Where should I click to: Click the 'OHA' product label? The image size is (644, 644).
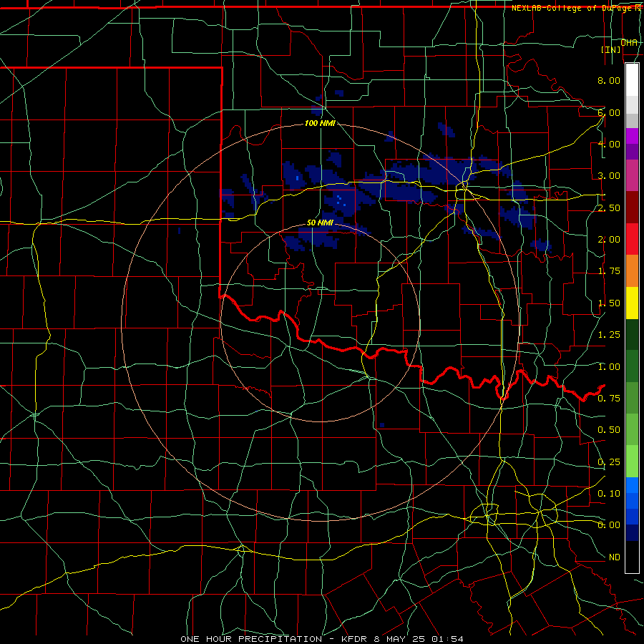coord(629,42)
